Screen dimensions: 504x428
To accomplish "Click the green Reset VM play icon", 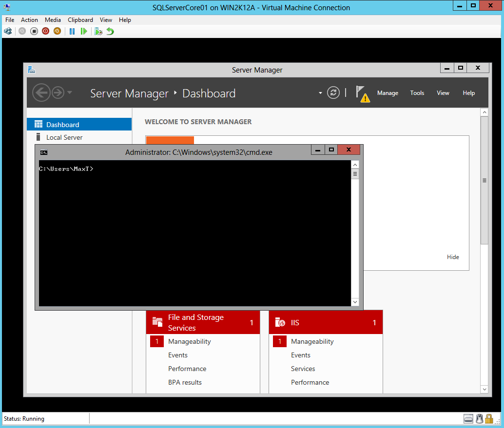I will point(84,31).
